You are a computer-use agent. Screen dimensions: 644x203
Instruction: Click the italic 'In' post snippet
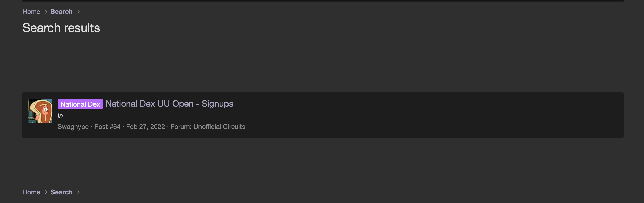(x=60, y=116)
